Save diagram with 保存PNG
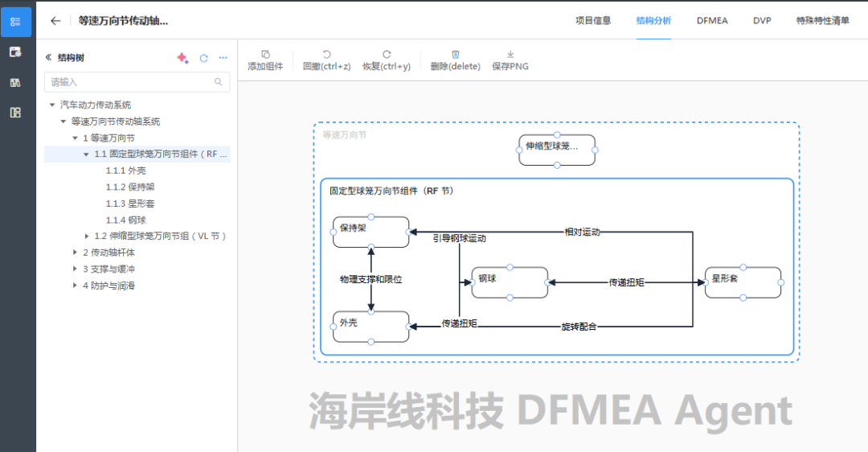 (510, 60)
